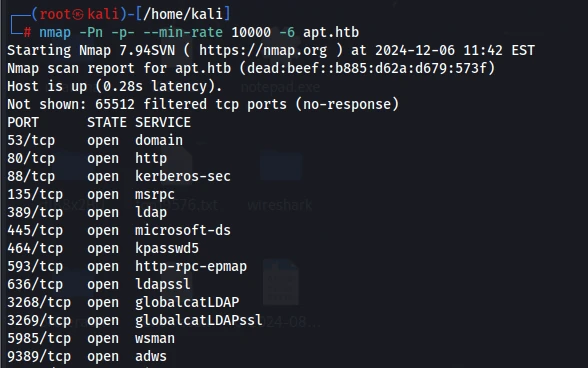This screenshot has height=368, width=588.
Task: Click the globalcatLDAPssl service text
Action: pos(199,320)
